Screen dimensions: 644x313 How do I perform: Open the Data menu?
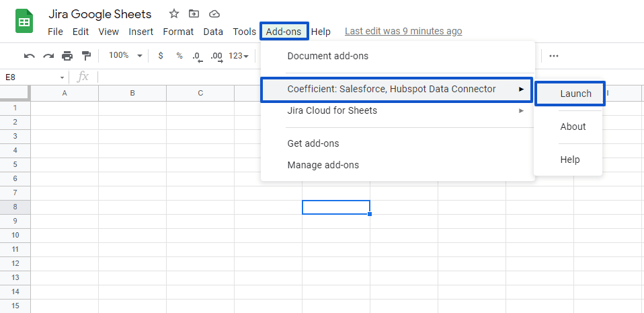click(x=213, y=32)
